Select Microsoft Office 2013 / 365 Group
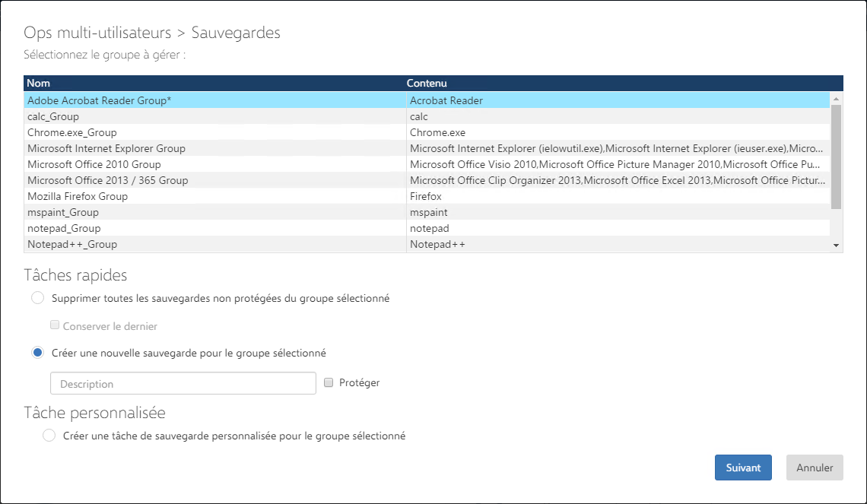The image size is (867, 504). point(107,180)
